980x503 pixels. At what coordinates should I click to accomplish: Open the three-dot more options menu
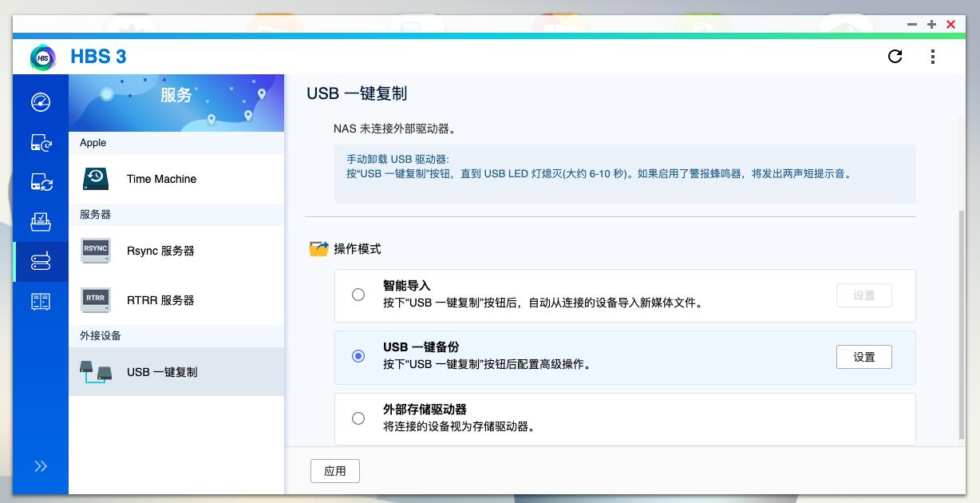click(933, 57)
